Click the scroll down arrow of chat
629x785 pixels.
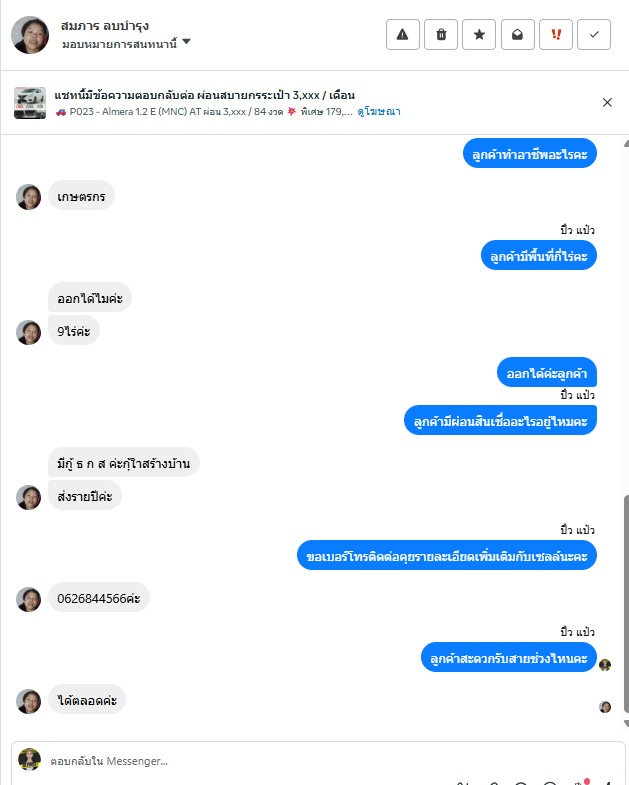[626, 723]
